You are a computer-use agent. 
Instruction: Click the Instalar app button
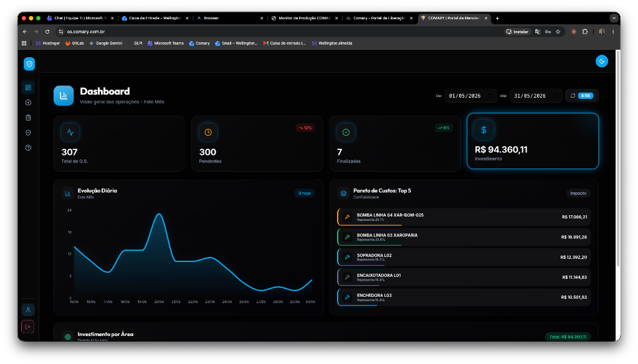[x=517, y=32]
